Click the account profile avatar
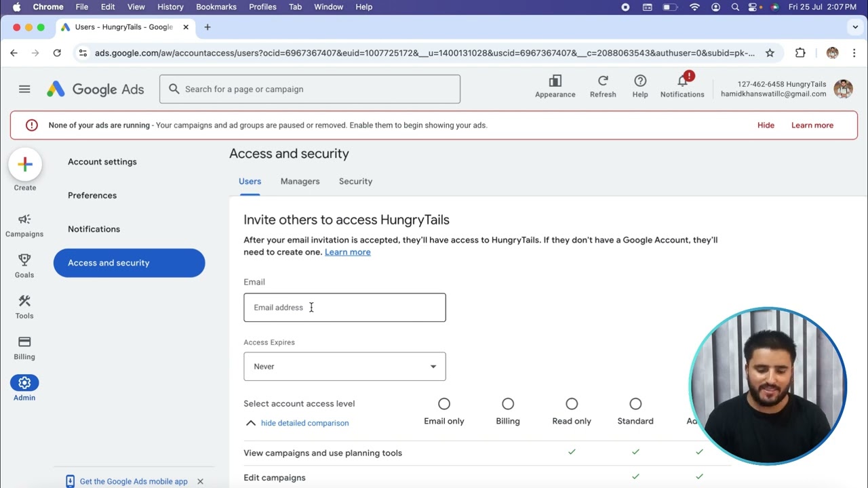Screen dimensions: 868x488 (x=843, y=89)
